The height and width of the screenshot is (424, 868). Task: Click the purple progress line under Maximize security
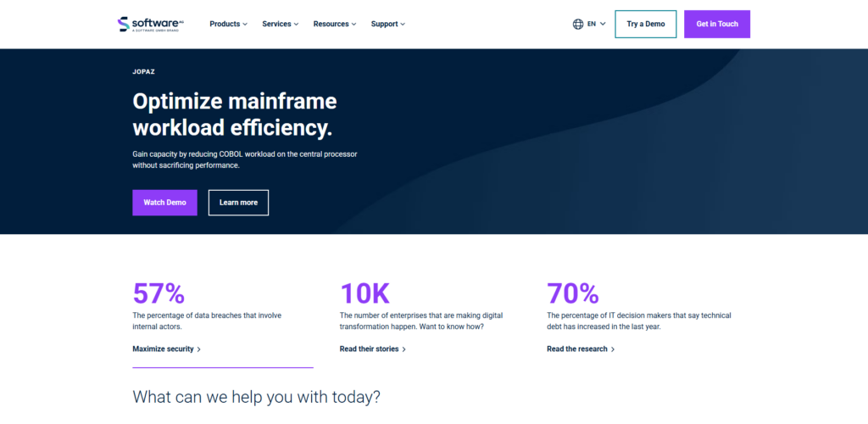coord(223,367)
